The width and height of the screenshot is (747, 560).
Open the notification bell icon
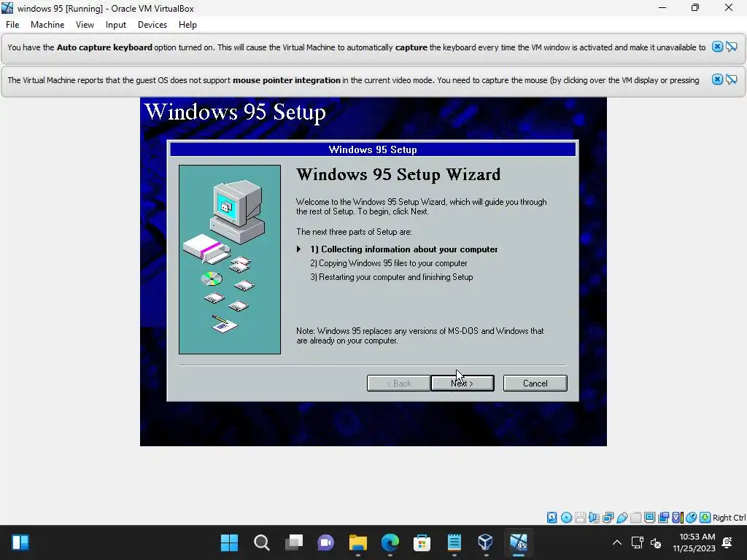tap(727, 542)
